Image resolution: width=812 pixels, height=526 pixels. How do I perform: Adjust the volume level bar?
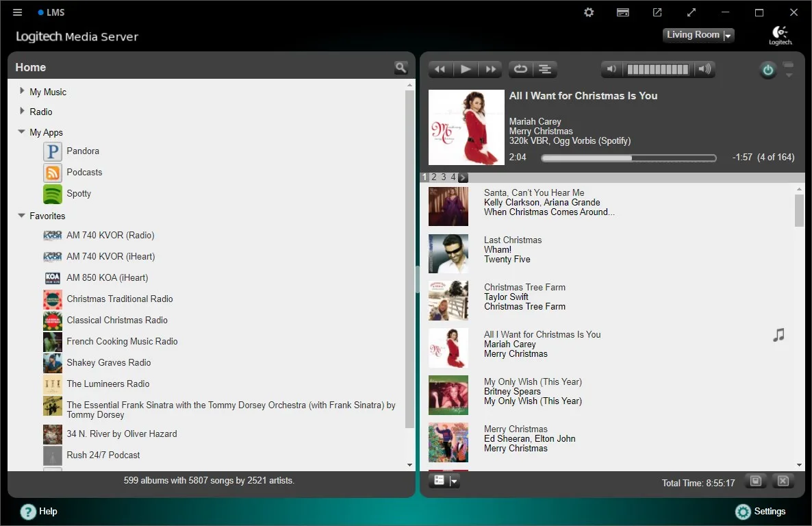658,69
